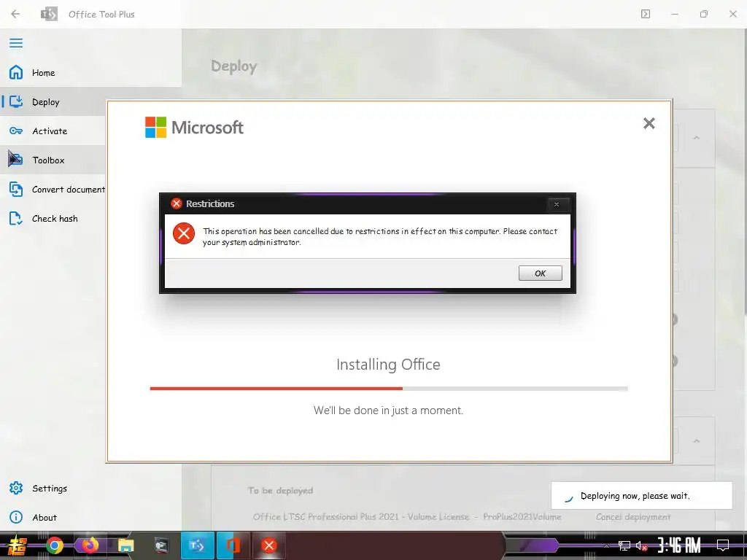
Task: Open the fifth taskbar app after File Explorer
Action: pyautogui.click(x=161, y=545)
